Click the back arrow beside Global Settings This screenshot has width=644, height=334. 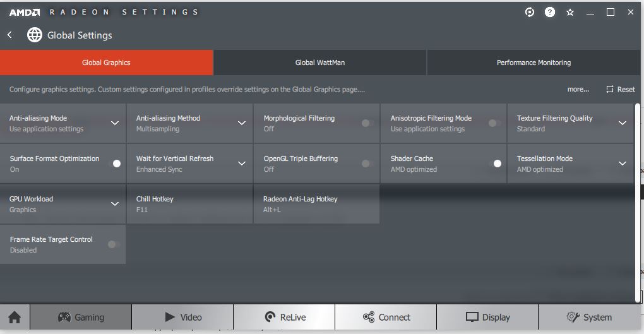(10, 35)
